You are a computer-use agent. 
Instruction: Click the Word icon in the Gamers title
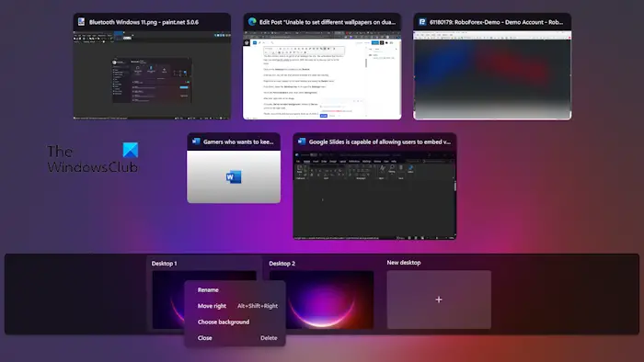[x=196, y=141]
